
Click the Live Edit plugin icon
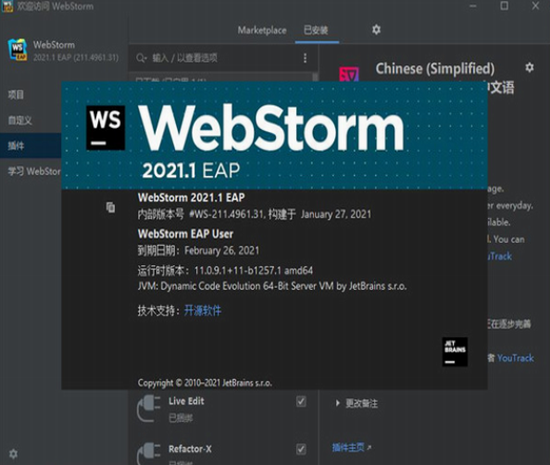(x=149, y=408)
